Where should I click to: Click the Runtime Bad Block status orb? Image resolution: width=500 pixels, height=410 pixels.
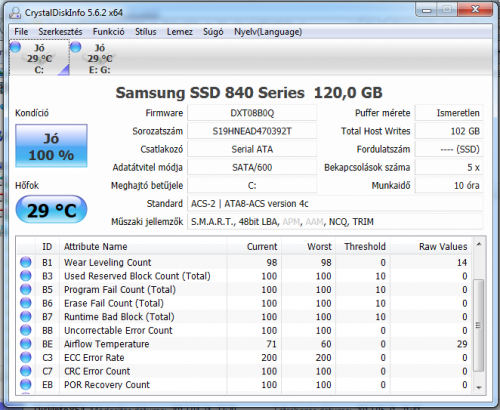click(26, 317)
